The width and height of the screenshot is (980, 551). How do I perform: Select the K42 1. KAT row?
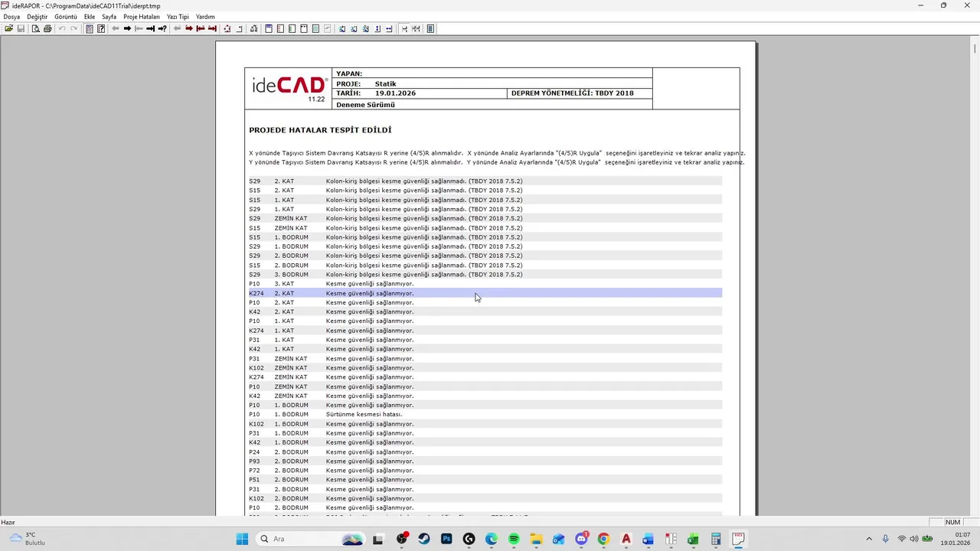485,349
